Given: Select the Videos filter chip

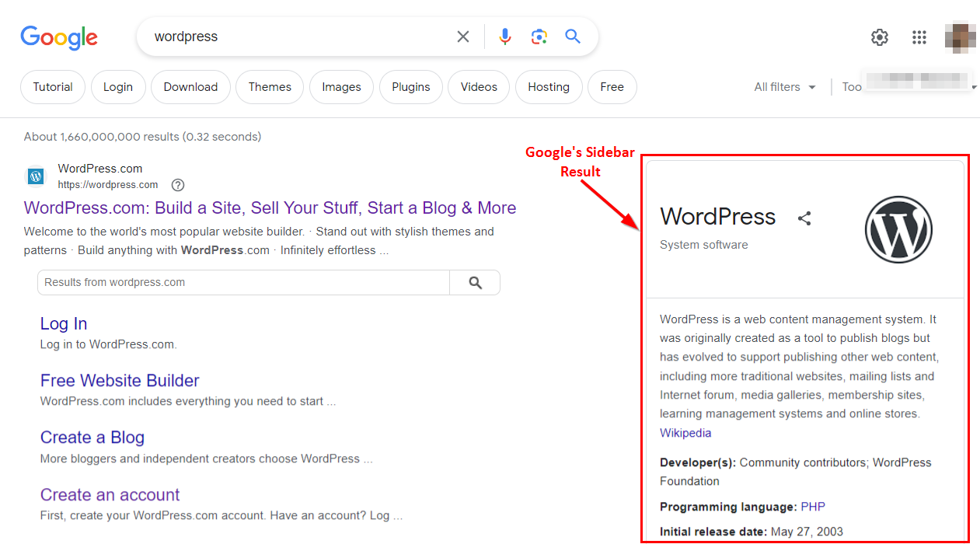Looking at the screenshot, I should (479, 87).
